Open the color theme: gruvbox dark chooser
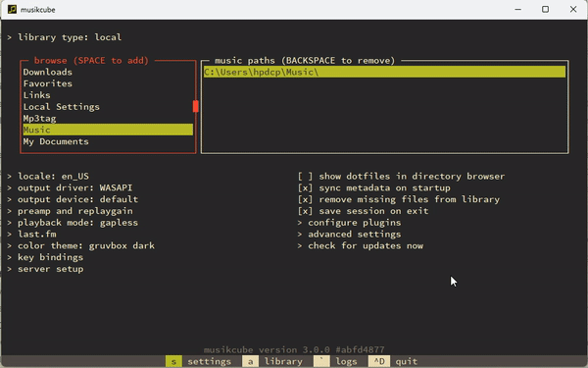Image resolution: width=588 pixels, height=368 pixels. coord(80,245)
